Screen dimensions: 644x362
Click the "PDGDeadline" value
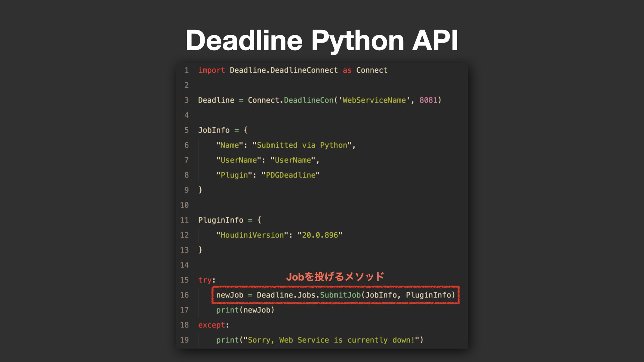tap(290, 175)
